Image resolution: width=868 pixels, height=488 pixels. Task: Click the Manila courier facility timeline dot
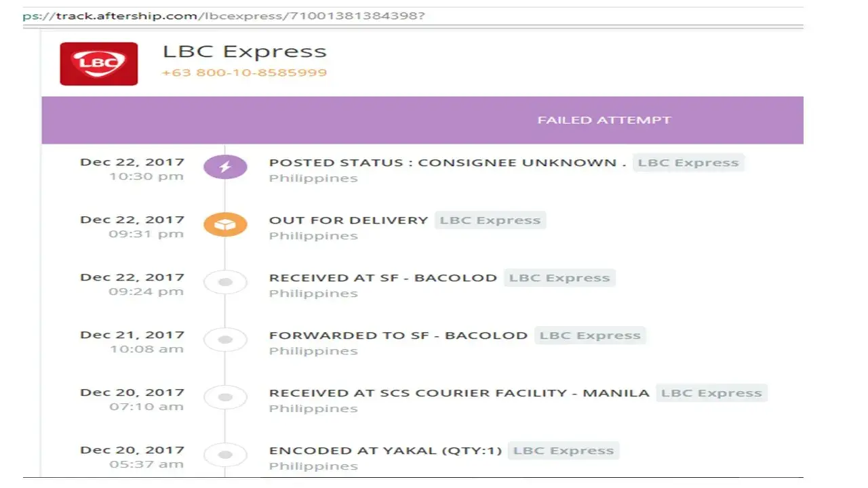225,397
